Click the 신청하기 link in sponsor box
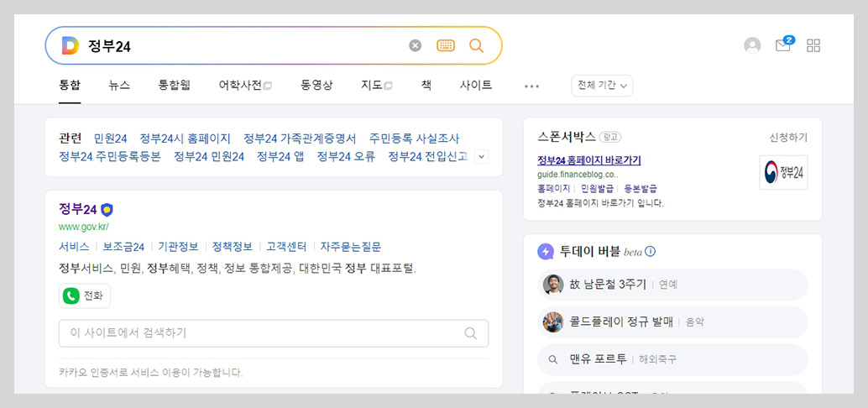The image size is (868, 408). [788, 138]
